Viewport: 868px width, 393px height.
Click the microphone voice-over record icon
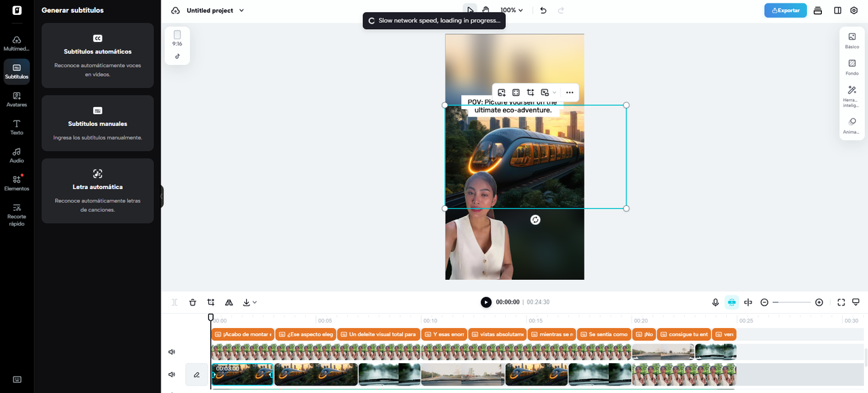[715, 302]
